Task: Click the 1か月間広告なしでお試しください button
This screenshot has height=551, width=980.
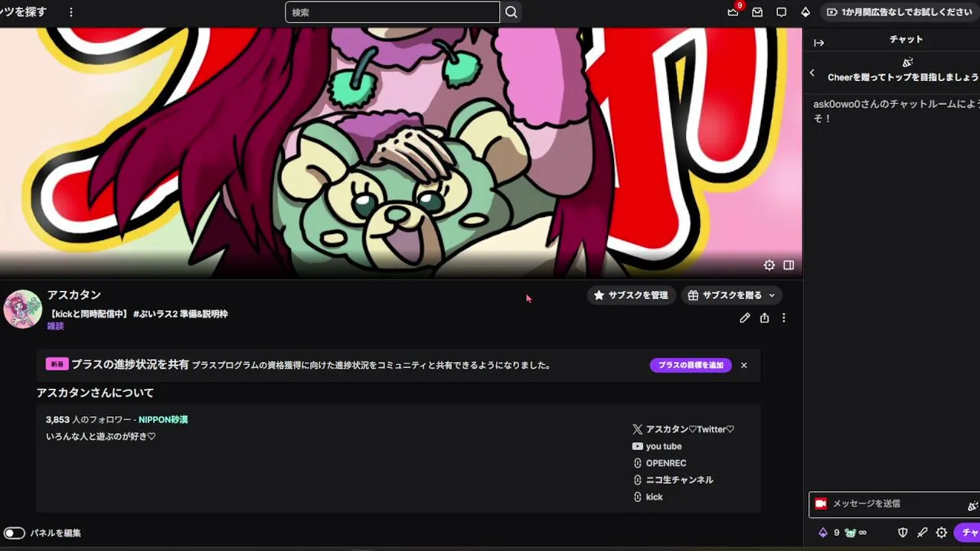Action: (900, 12)
